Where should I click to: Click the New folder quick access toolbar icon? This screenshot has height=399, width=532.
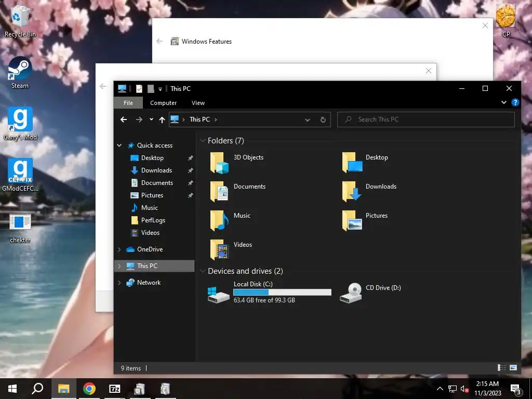pos(151,88)
